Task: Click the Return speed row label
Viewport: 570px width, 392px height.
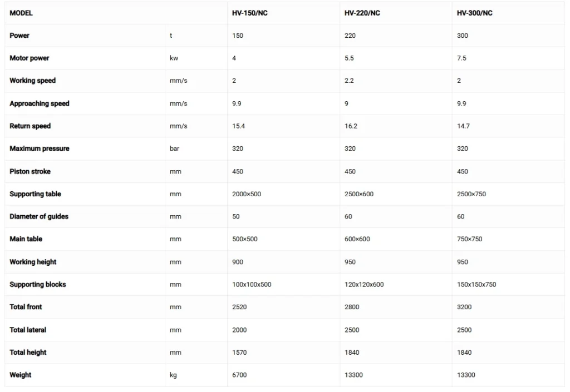Action: coord(30,126)
